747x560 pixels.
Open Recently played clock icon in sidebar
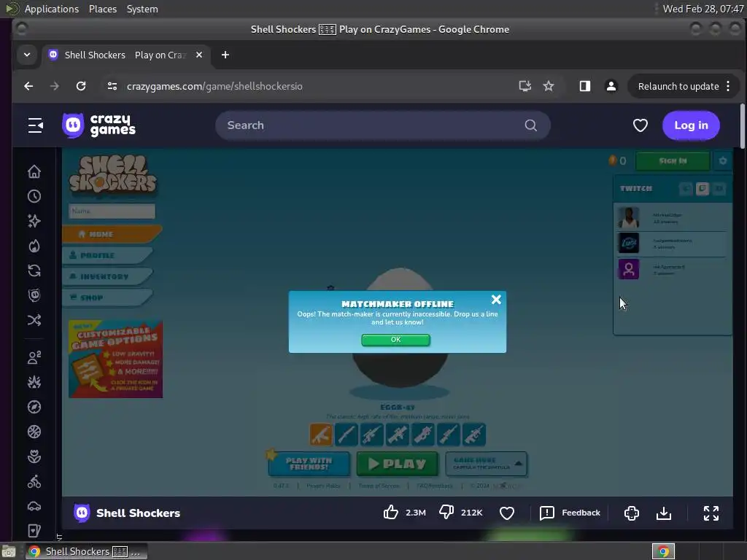tap(34, 196)
